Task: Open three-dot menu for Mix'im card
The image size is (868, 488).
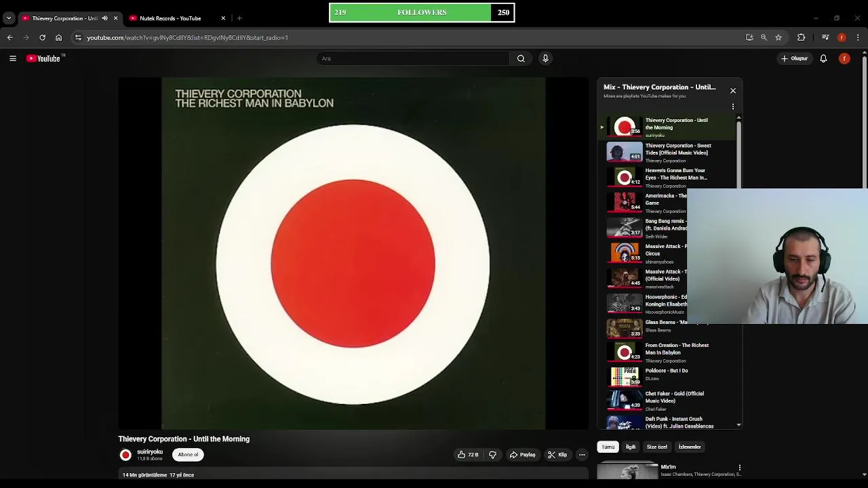Action: tap(740, 468)
